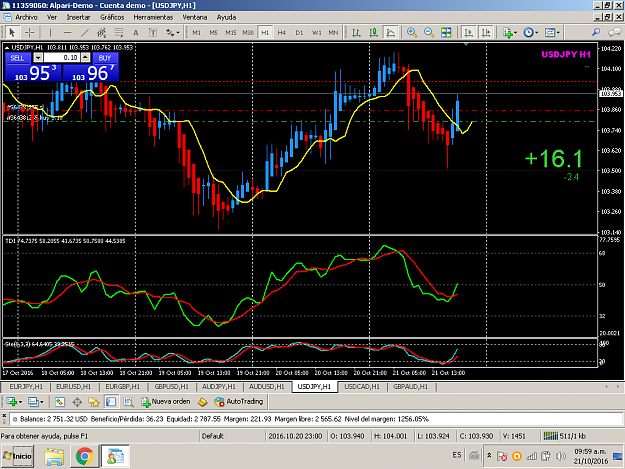The height and width of the screenshot is (469, 625).
Task: Switch chart to D1 timeframe
Action: (299, 33)
